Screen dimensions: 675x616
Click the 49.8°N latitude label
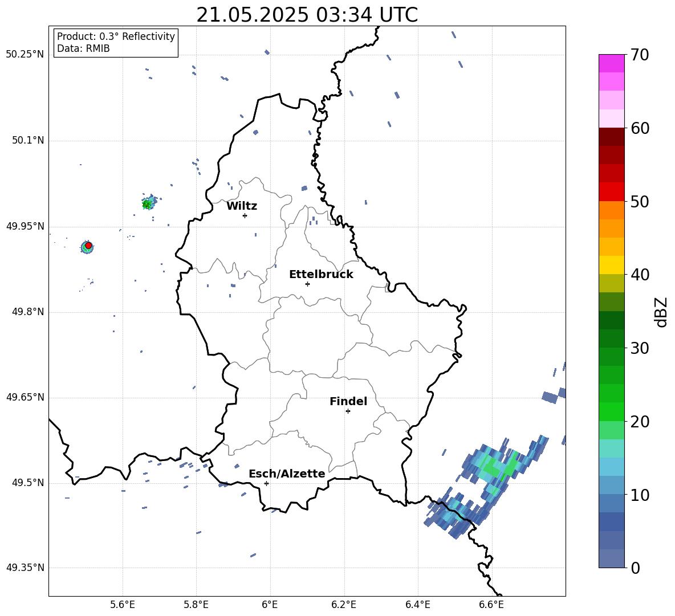coord(28,312)
